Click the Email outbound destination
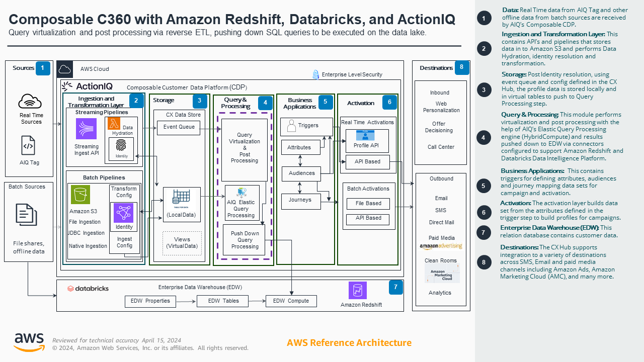 441,198
